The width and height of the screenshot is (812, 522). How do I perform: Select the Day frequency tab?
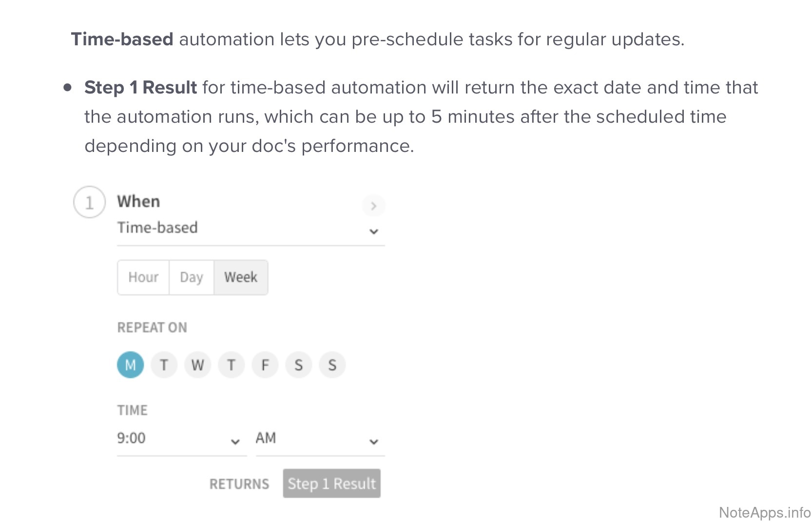click(191, 278)
